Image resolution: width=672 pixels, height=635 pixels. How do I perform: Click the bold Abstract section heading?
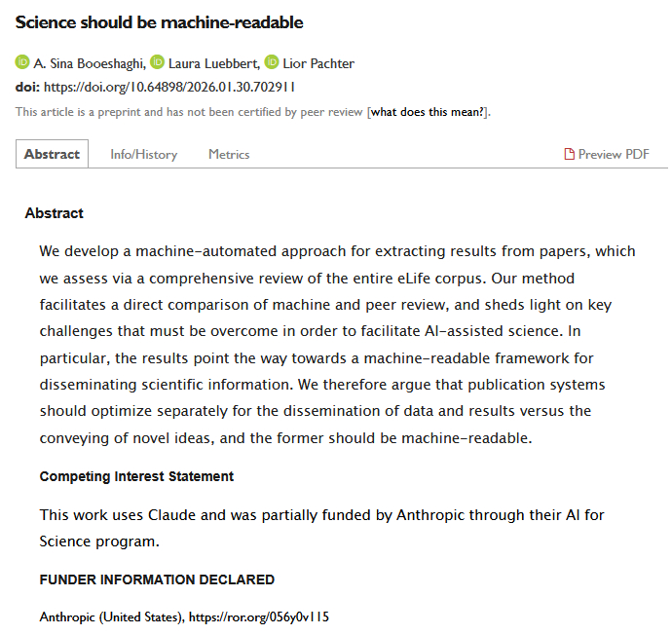55,213
